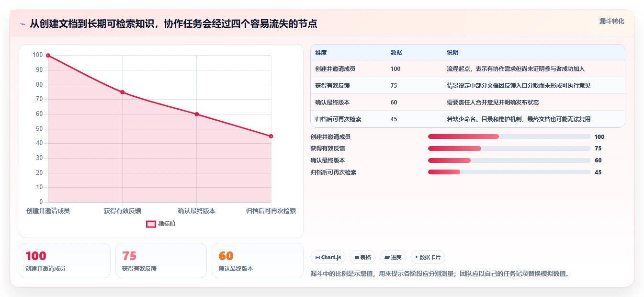Toggle the 指标值 legend swatch in the chart

point(151,224)
